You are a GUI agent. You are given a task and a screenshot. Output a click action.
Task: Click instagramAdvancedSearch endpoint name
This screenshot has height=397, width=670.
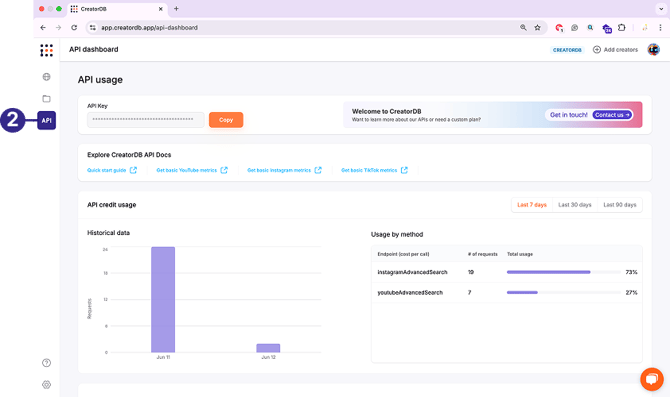point(412,272)
